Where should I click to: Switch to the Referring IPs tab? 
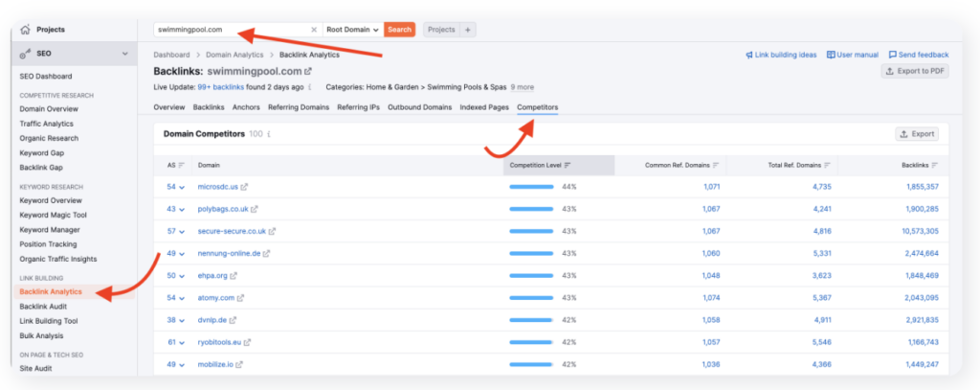[358, 107]
